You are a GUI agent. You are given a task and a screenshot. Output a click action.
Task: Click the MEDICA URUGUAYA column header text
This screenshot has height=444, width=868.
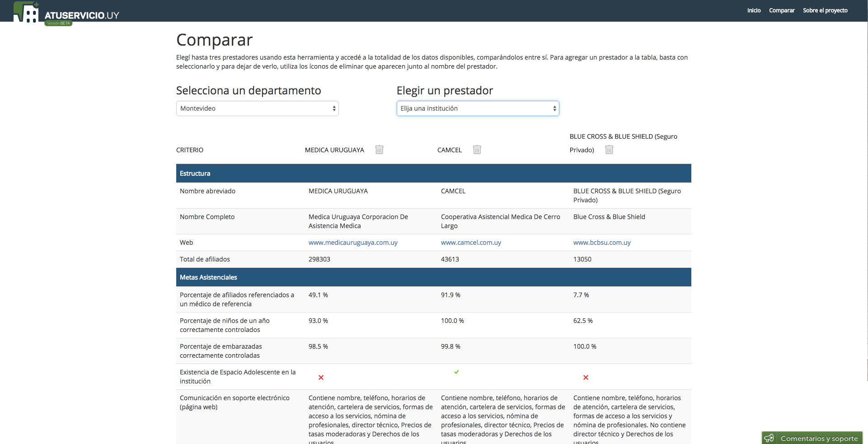click(334, 150)
